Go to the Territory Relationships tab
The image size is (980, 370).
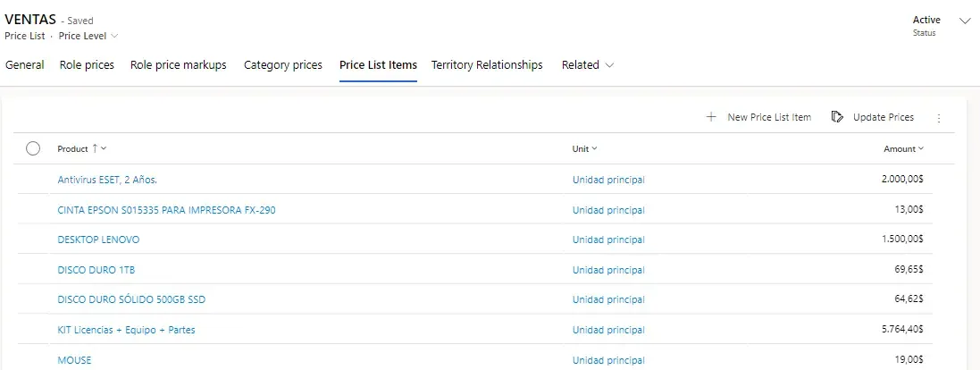[x=487, y=65]
